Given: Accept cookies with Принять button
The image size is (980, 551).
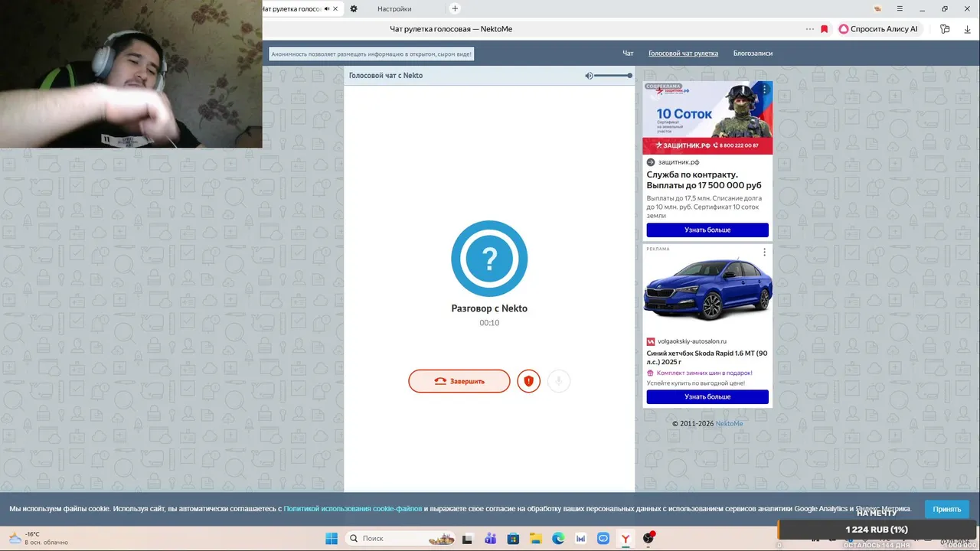Looking at the screenshot, I should point(946,509).
